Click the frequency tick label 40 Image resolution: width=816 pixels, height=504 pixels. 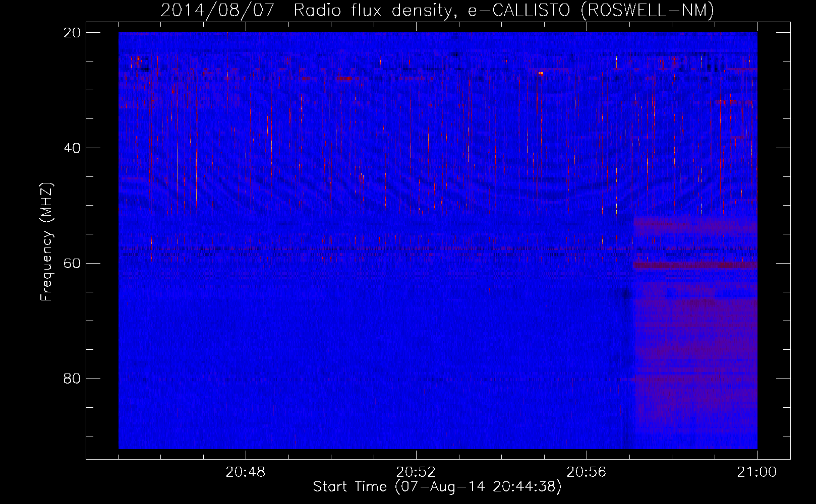72,148
